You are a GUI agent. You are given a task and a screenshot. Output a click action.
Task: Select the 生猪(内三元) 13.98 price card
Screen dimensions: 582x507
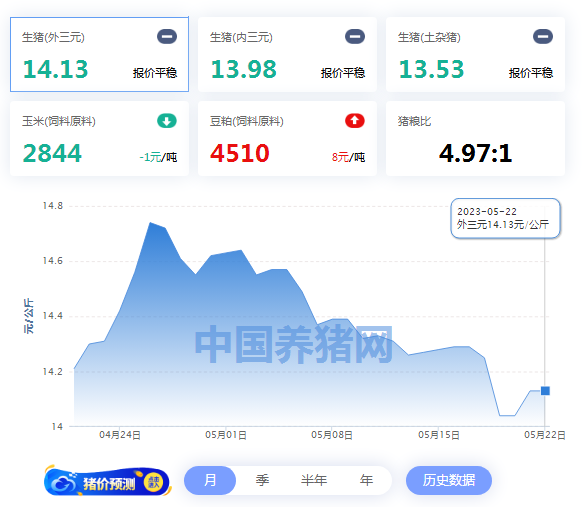(x=287, y=54)
